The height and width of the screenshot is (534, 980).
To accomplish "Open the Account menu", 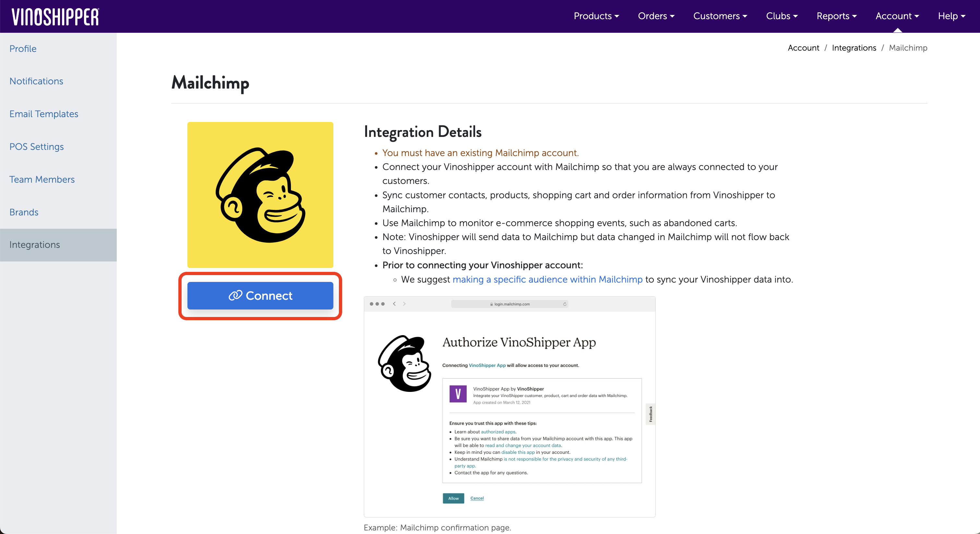I will 897,16.
